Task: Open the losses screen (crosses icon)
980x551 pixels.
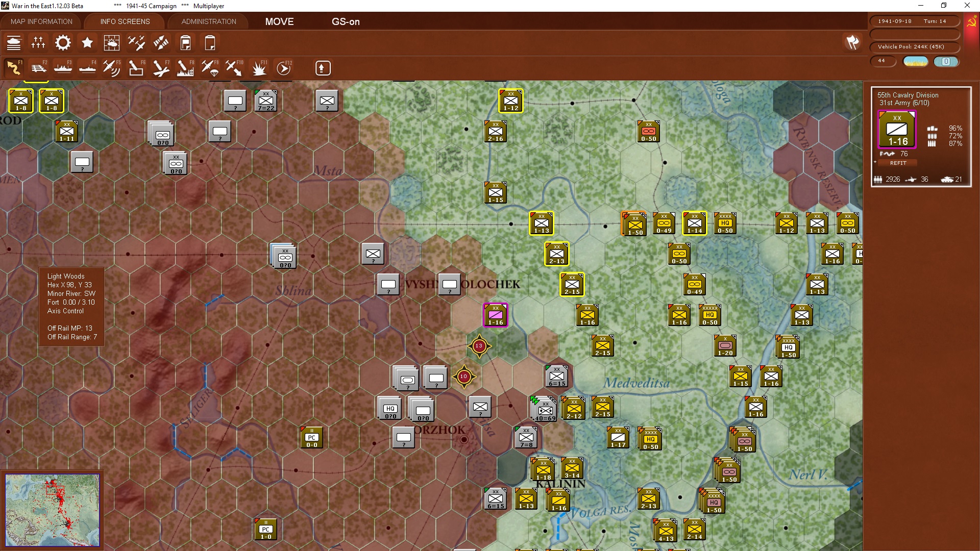Action: pyautogui.click(x=38, y=43)
